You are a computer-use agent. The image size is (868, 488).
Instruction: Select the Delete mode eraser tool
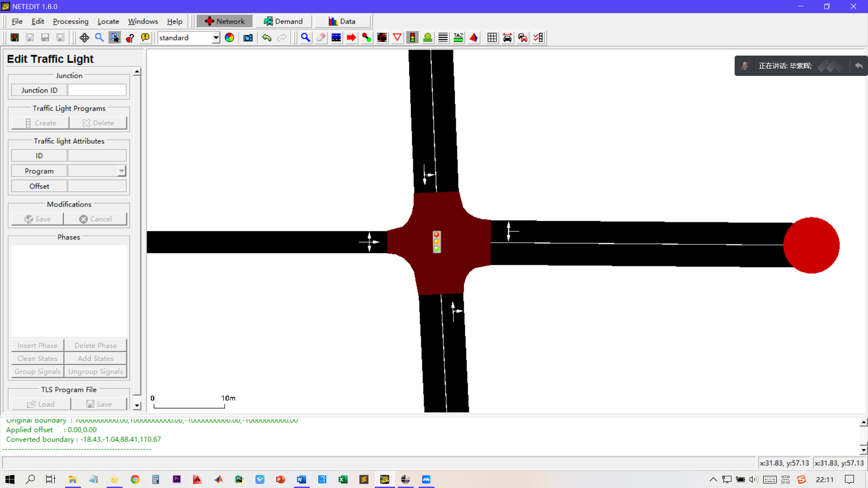pyautogui.click(x=321, y=38)
